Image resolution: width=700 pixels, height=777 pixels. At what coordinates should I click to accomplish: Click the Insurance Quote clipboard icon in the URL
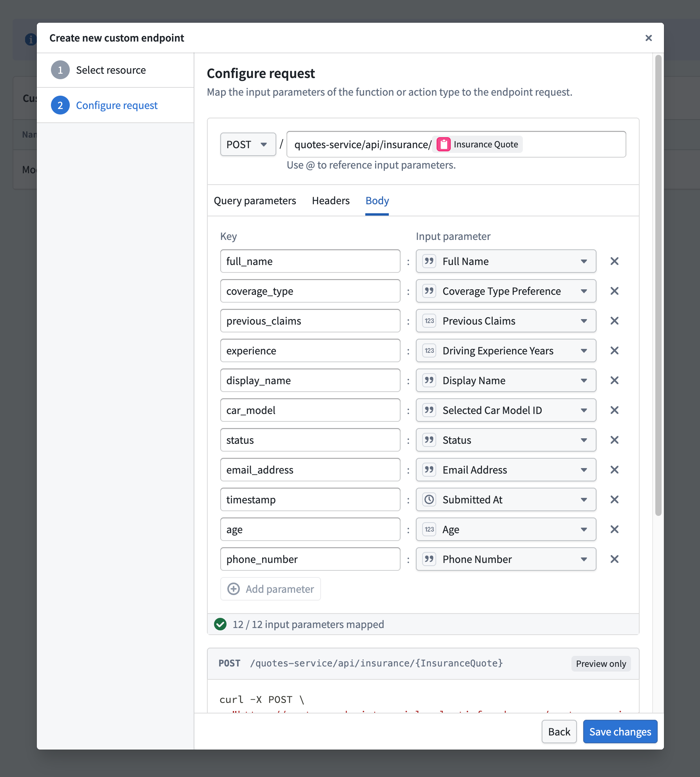[x=443, y=144]
